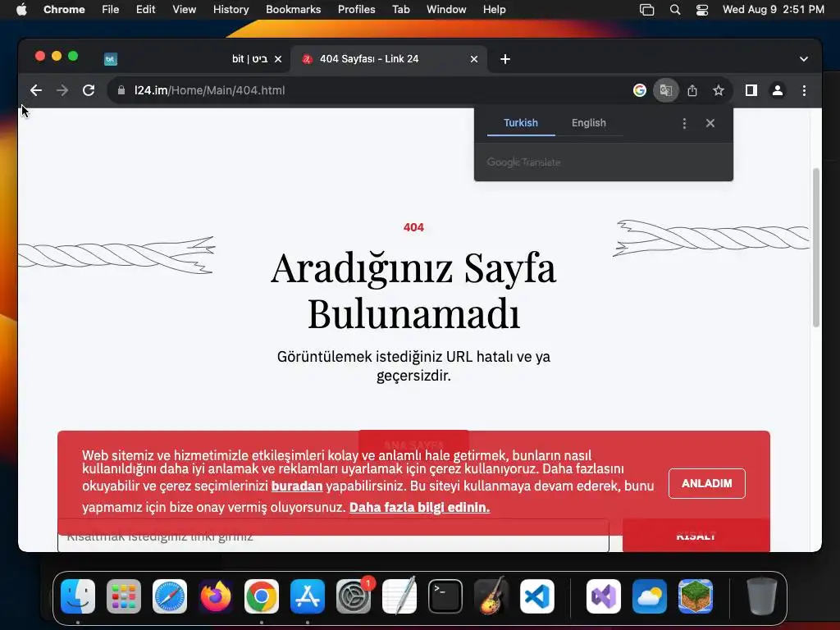Open the View menu
The width and height of the screenshot is (840, 630).
point(185,10)
